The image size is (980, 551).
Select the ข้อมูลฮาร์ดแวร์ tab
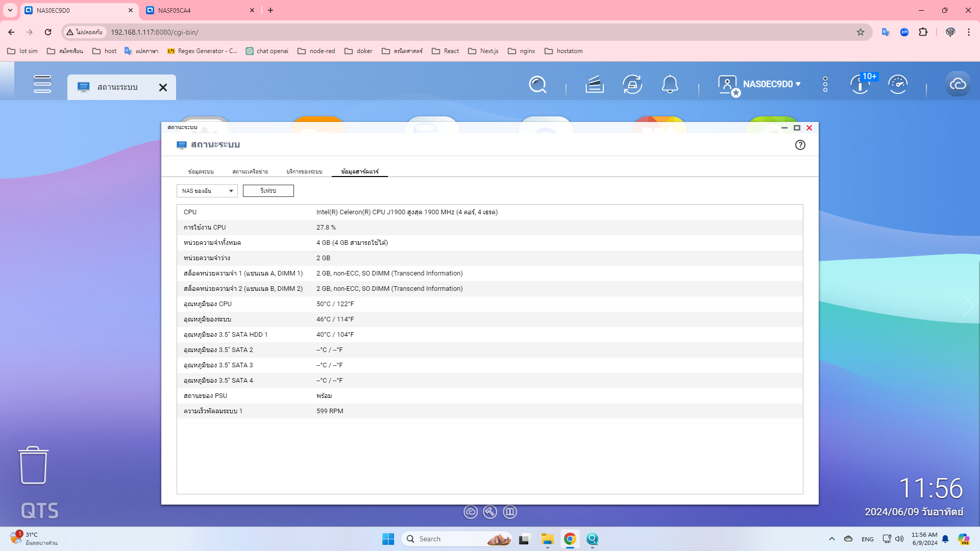(x=360, y=171)
